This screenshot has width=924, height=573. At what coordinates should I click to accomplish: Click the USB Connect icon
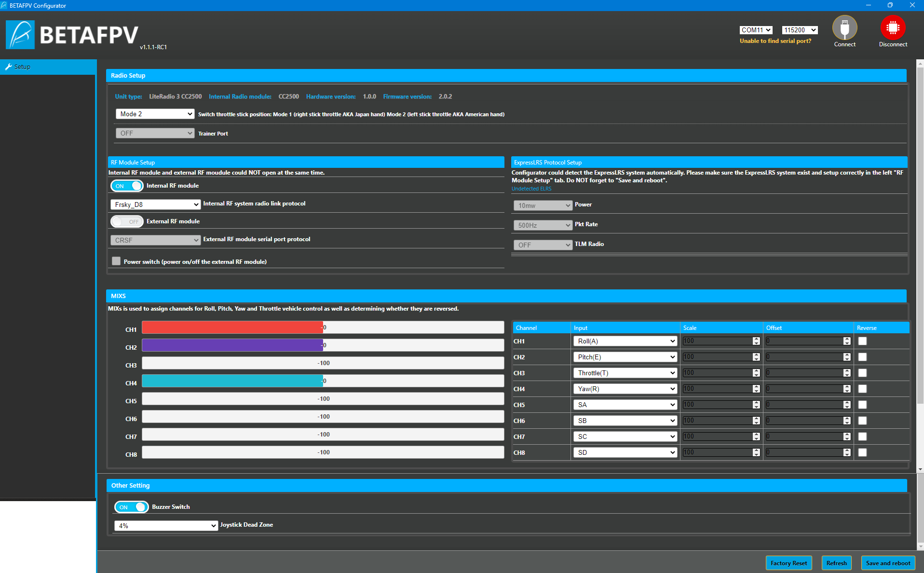[844, 28]
